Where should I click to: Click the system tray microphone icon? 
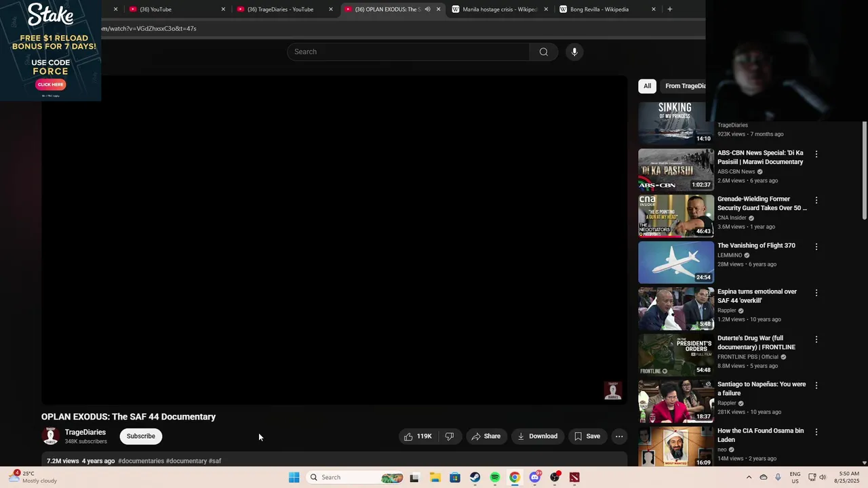(x=778, y=477)
